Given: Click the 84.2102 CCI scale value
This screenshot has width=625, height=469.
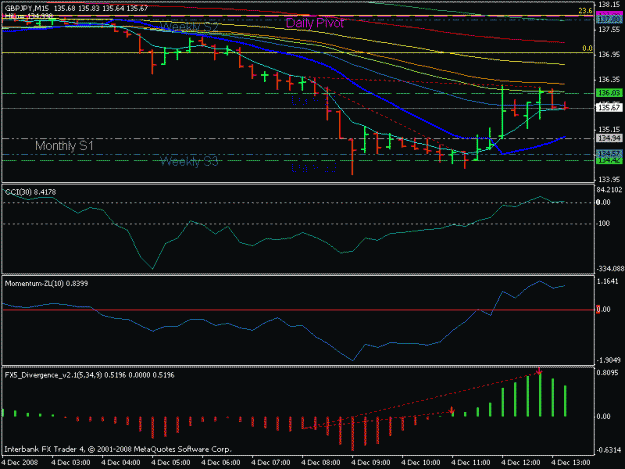Looking at the screenshot, I should 609,190.
